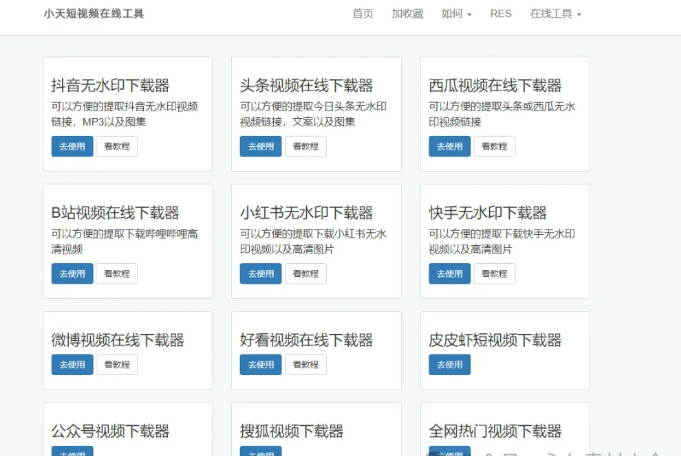Viewport: 681px width, 456px height.
Task: Click the description mentioning 哔哩哔哩高清视频
Action: tap(125, 241)
